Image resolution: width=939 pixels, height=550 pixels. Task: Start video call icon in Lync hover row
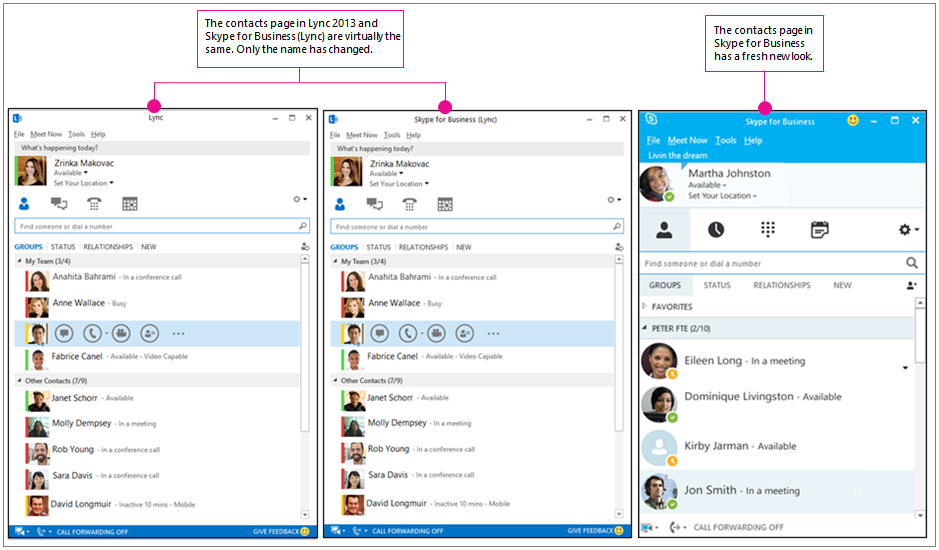(x=121, y=334)
